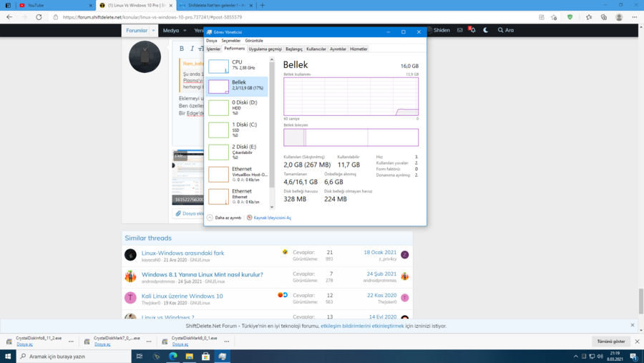Open browser Collections icon
Image resolution: width=644 pixels, height=363 pixels.
pos(603,17)
